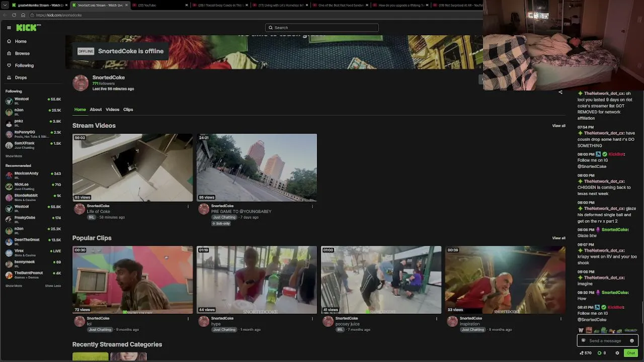Open TheBurntPeanut channel from Recommended
The height and width of the screenshot is (362, 644).
(33, 275)
